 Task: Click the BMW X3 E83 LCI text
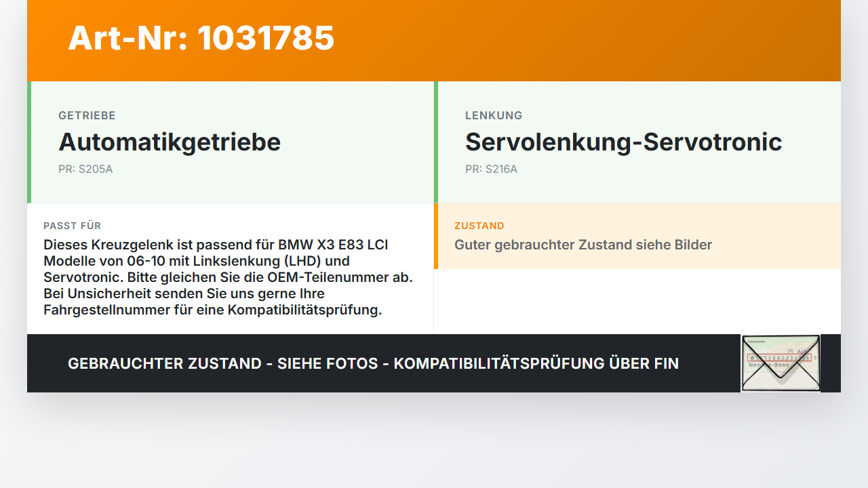coord(333,245)
